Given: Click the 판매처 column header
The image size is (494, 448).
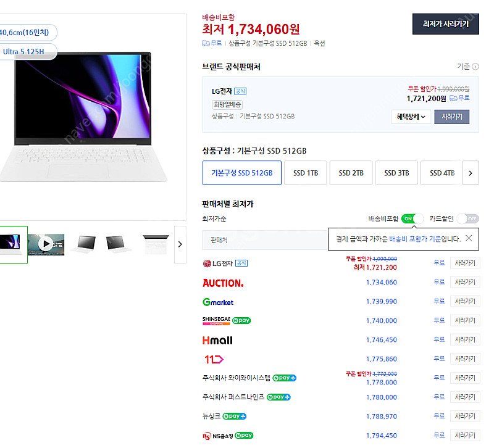Looking at the screenshot, I should click(x=219, y=240).
